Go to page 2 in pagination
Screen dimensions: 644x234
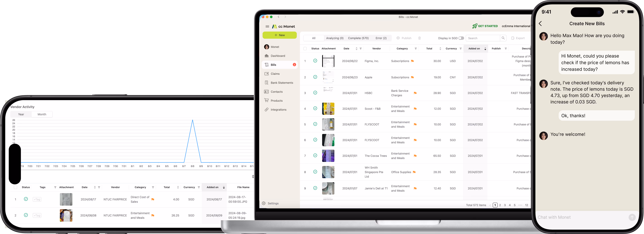500,205
